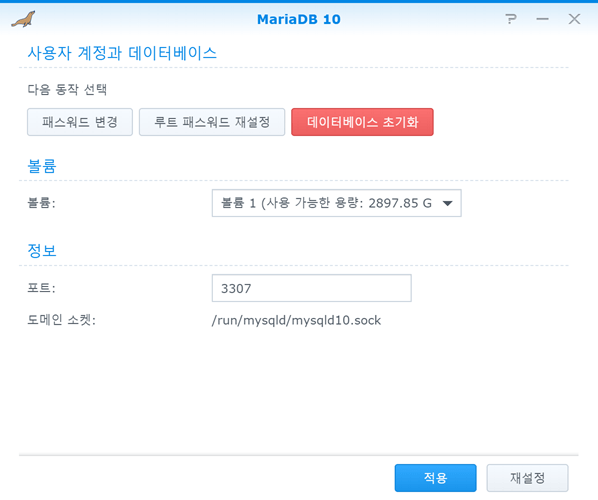The width and height of the screenshot is (598, 500).
Task: Click the MariaDB 10 window title
Action: click(x=299, y=19)
